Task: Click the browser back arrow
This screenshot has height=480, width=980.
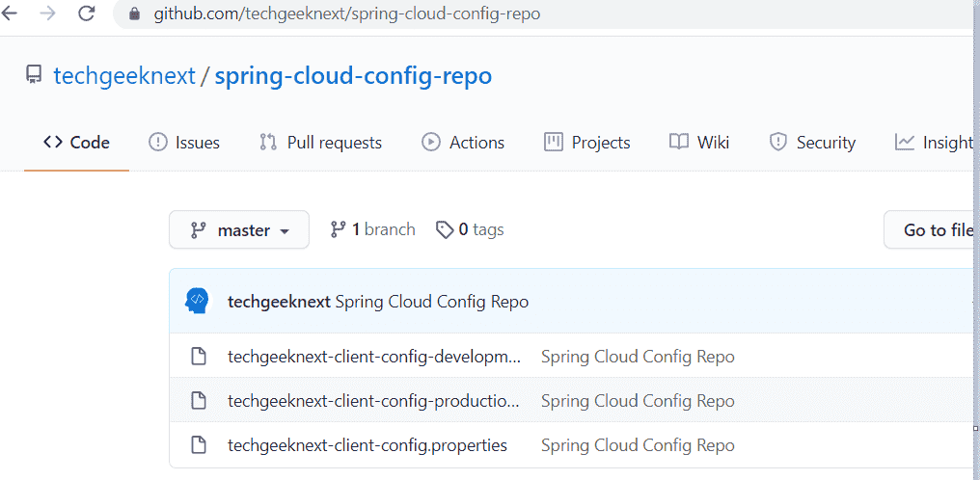Action: (9, 13)
